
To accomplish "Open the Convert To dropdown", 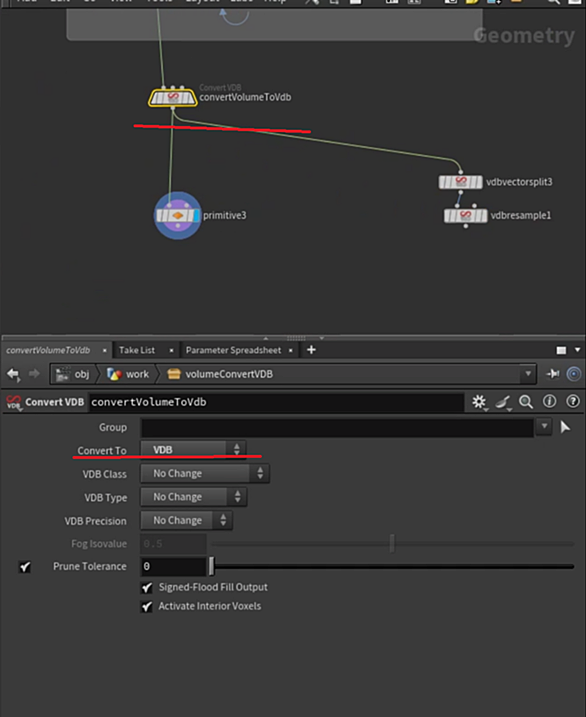I will tap(193, 449).
